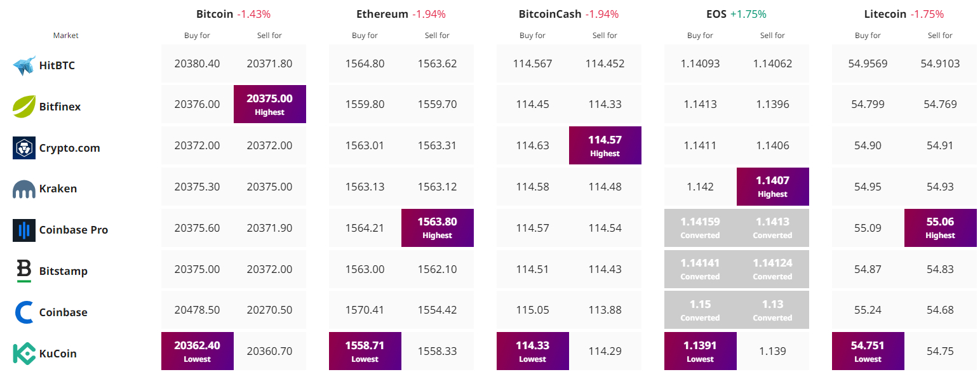Click KuCoin lowest Litecoin buy price 54.751
980x372 pixels.
868,351
